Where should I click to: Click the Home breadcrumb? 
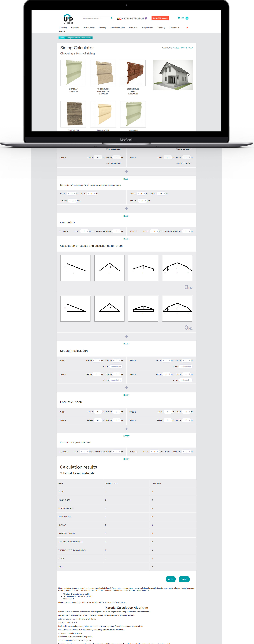pyautogui.click(x=62, y=38)
